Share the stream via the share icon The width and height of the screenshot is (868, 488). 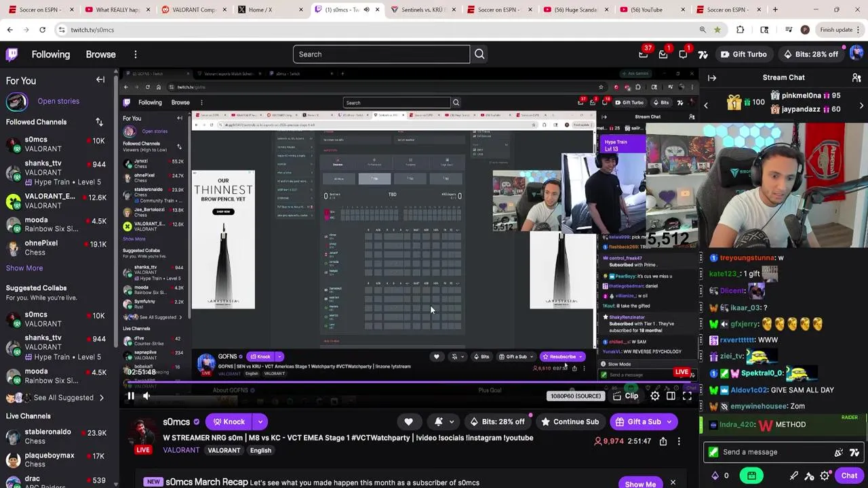[663, 441]
